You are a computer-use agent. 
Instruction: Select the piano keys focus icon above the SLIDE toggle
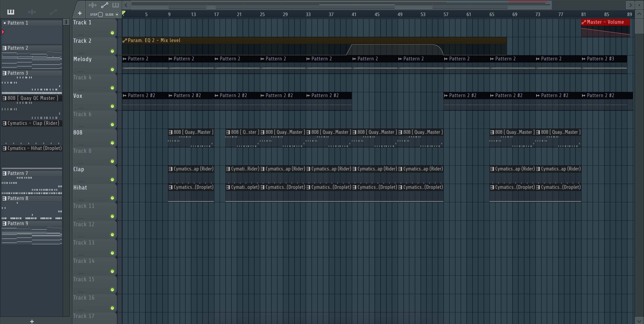point(116,5)
